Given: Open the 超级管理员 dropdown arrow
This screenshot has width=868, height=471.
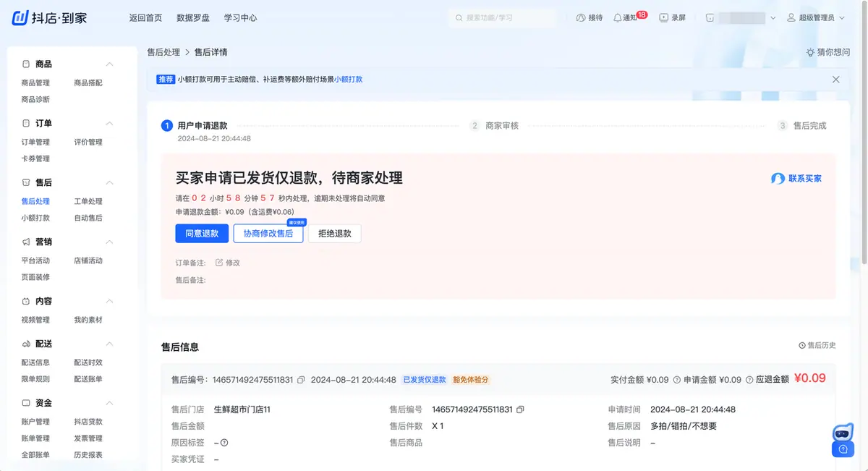Looking at the screenshot, I should (841, 18).
